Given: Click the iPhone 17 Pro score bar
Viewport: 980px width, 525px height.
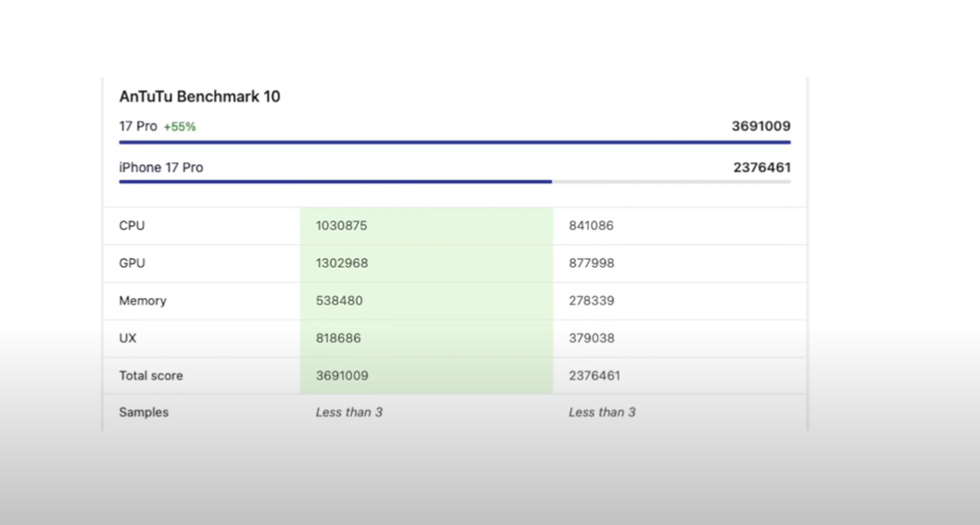Looking at the screenshot, I should tap(335, 181).
